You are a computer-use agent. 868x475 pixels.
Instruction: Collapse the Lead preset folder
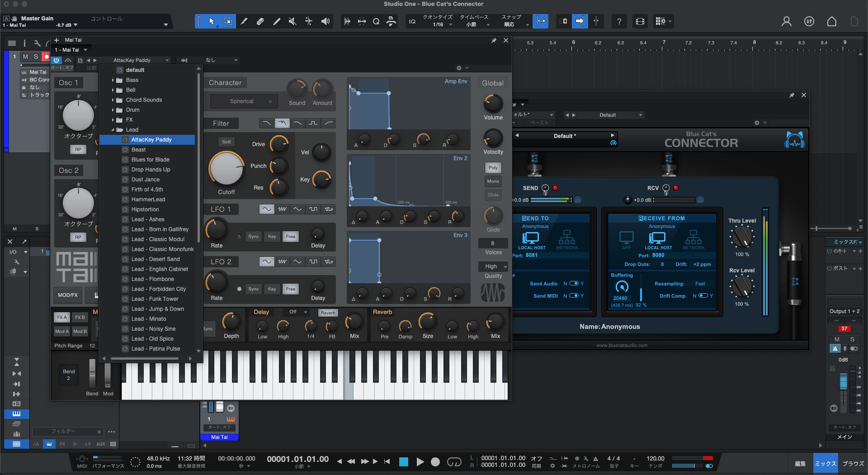click(113, 130)
